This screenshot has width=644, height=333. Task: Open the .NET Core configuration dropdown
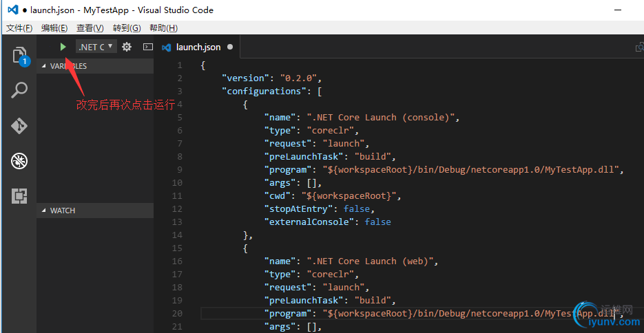pos(96,47)
